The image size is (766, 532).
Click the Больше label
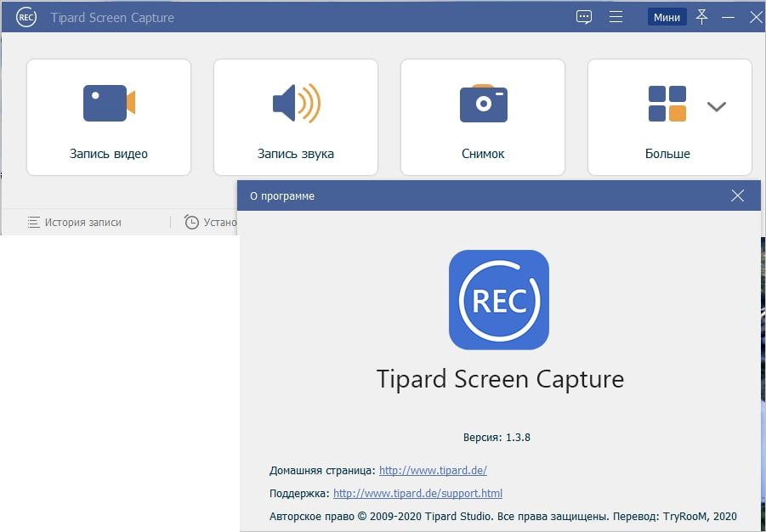point(667,153)
